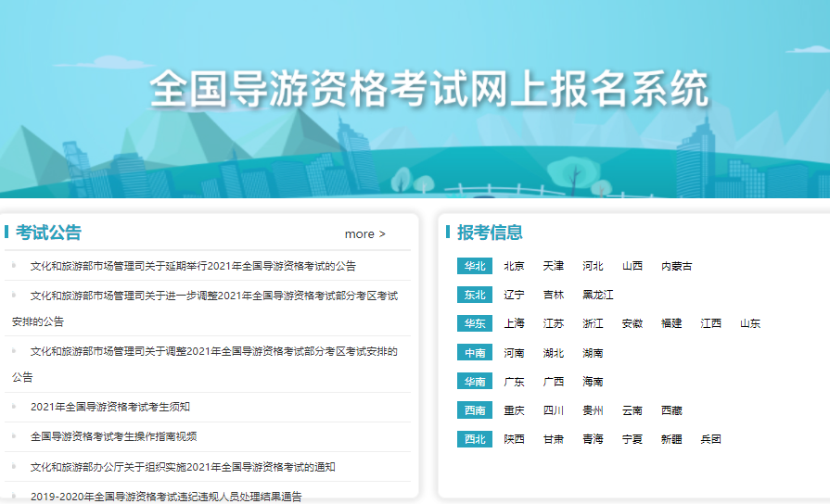Choose 内蒙古 province link
Screen dimensions: 830x504
[676, 266]
